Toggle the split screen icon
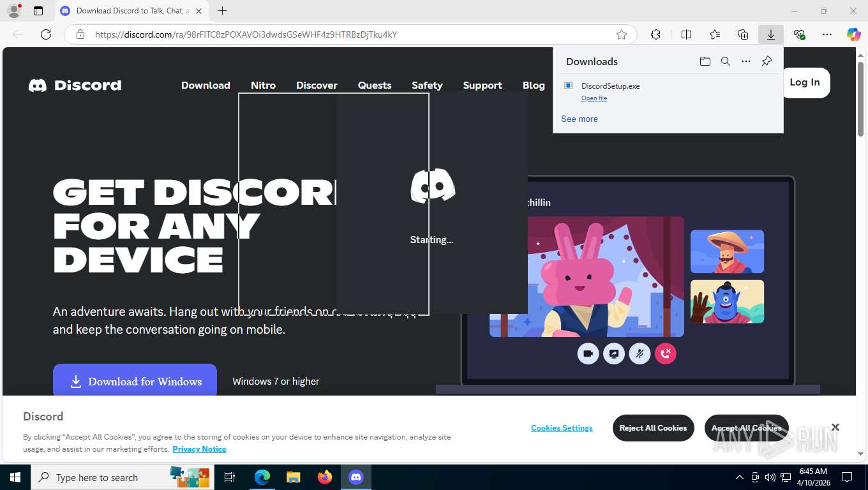The height and width of the screenshot is (490, 868). pyautogui.click(x=687, y=34)
